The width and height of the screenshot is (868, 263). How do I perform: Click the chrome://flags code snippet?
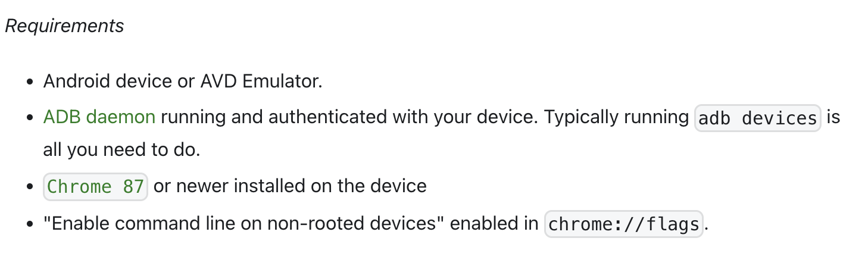point(623,224)
